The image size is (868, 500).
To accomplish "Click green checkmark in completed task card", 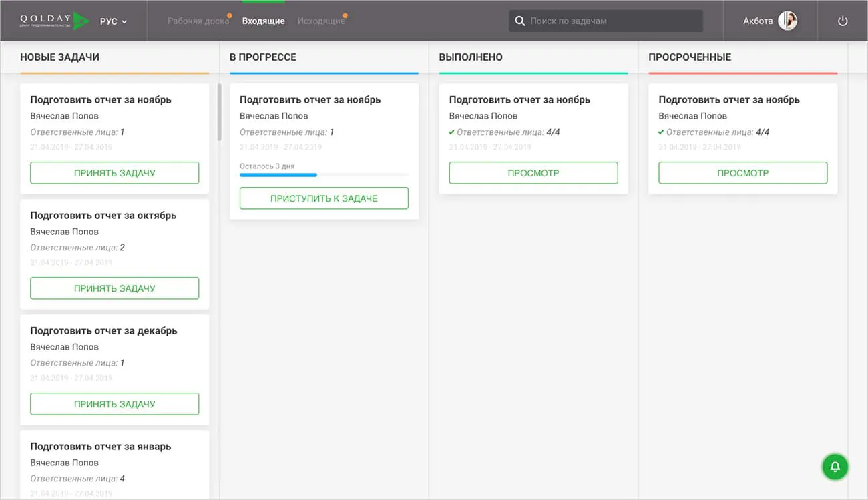I will point(452,132).
